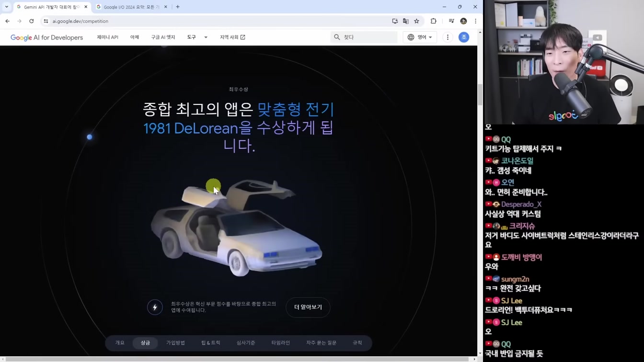Open a new browser tab

(x=178, y=7)
